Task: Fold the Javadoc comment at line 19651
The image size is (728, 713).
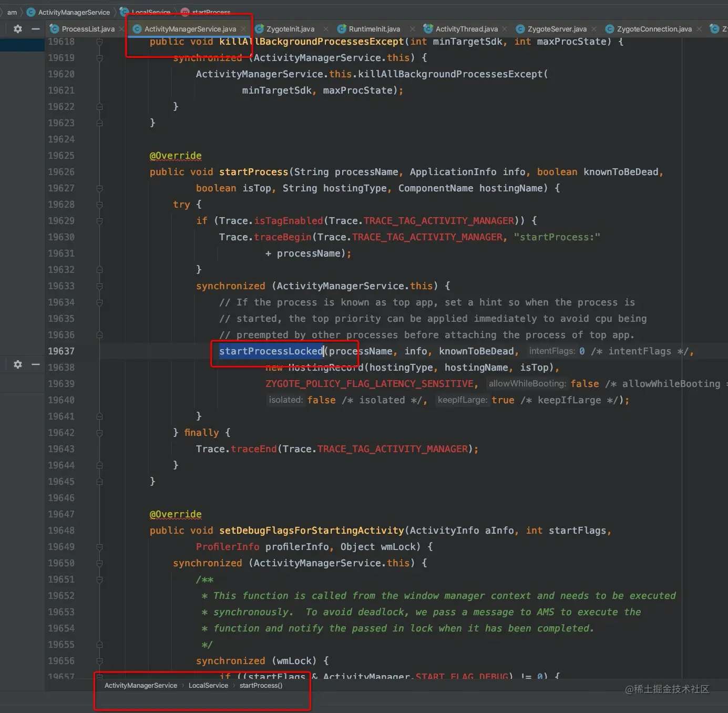Action: tap(99, 579)
